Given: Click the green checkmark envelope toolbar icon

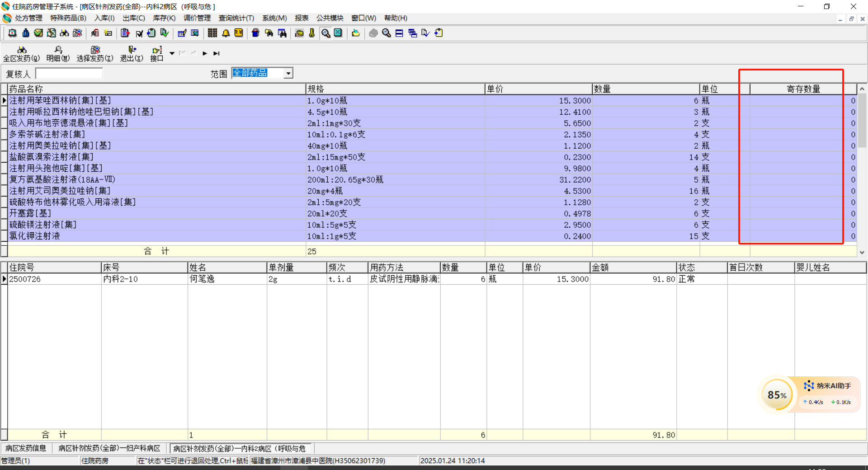Looking at the screenshot, I should (38, 33).
